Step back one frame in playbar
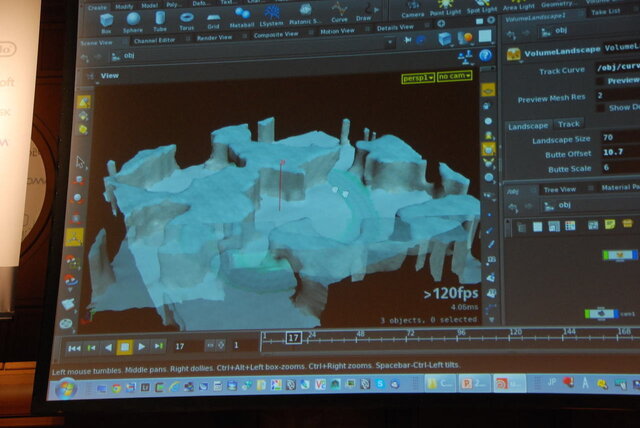This screenshot has width=640, height=428. point(92,348)
